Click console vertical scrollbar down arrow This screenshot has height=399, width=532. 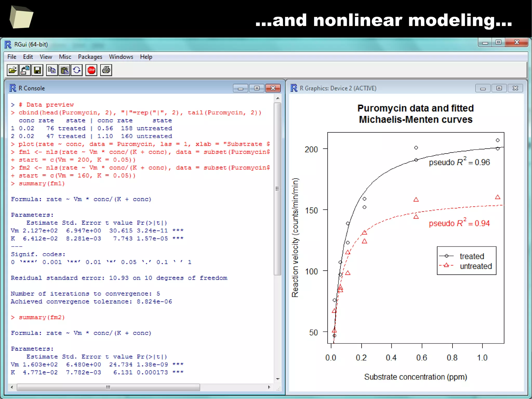point(278,379)
